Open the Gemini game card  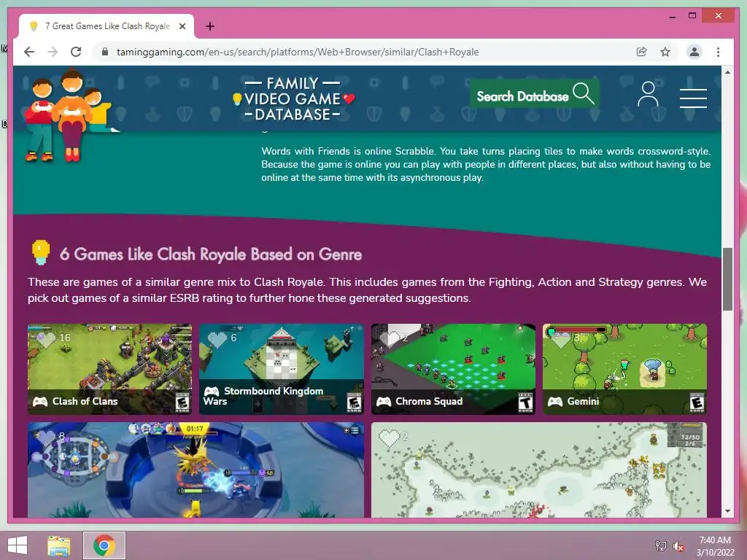click(x=624, y=368)
